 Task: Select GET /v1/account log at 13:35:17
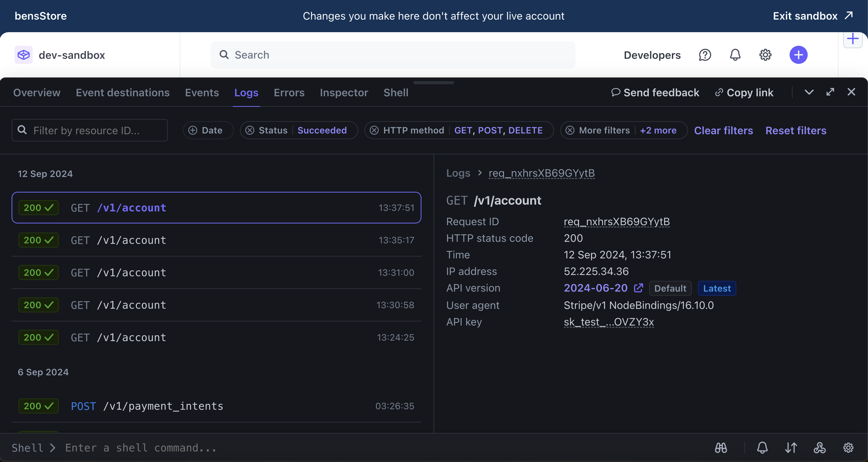pos(216,240)
